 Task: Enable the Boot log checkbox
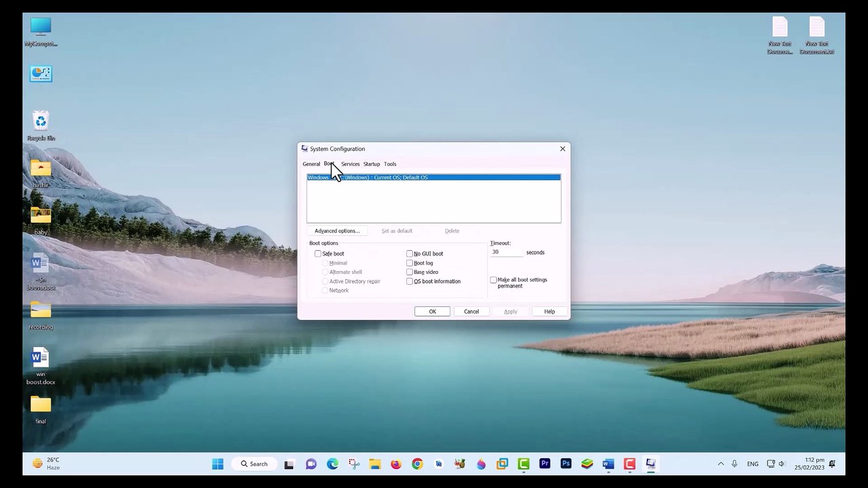coord(410,263)
